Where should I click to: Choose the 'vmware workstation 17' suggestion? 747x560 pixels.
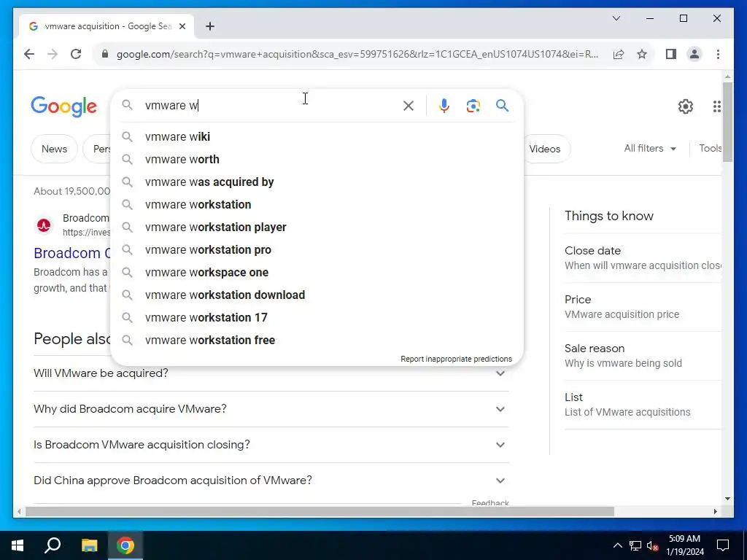click(317, 318)
